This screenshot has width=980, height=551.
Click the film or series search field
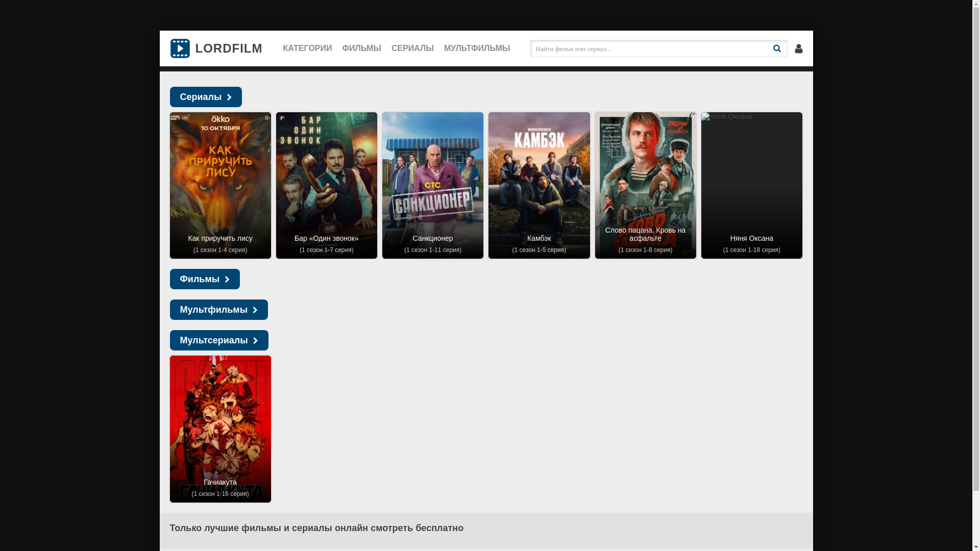tap(648, 48)
